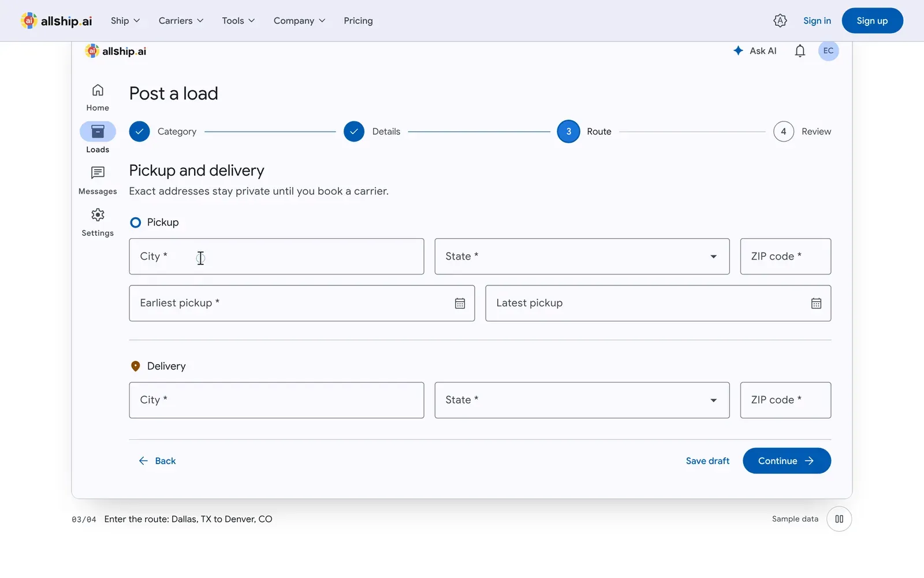This screenshot has height=578, width=924.
Task: Open the Carriers menu
Action: tap(181, 21)
